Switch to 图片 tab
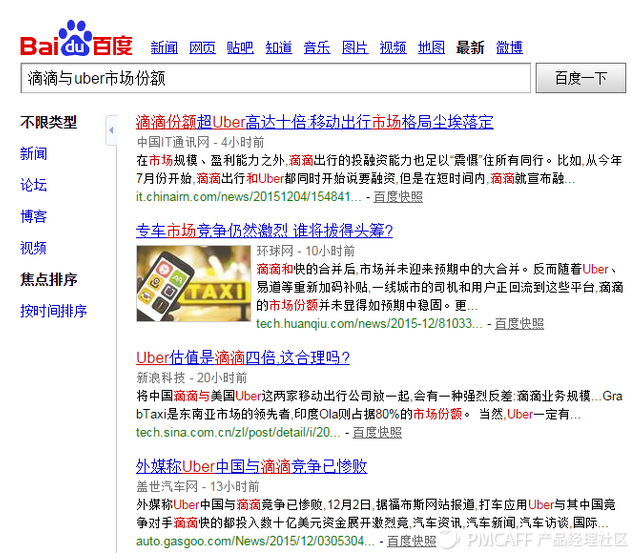The image size is (639, 560). click(355, 48)
